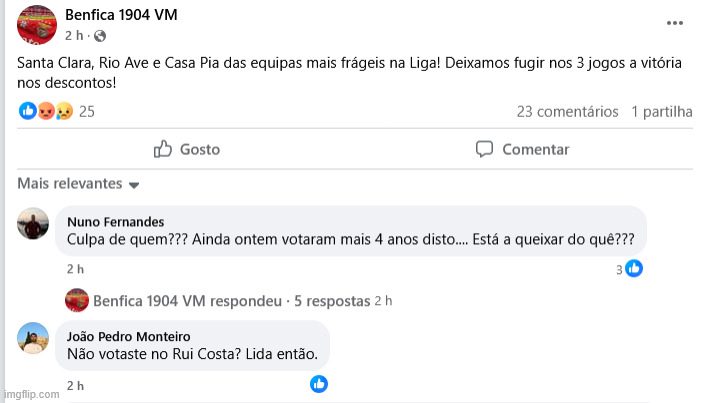Image resolution: width=703 pixels, height=403 pixels.
Task: Click the Gosto thumbs-up button
Action: point(187,149)
